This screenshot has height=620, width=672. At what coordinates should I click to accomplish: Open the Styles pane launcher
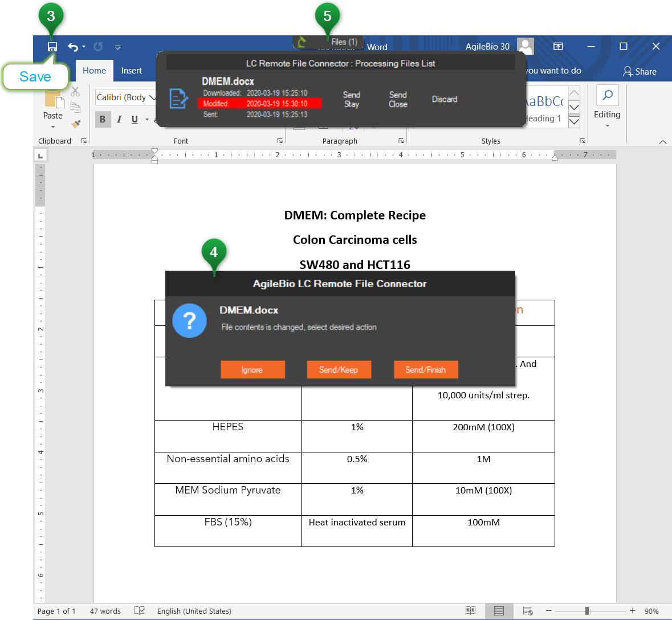[x=583, y=141]
